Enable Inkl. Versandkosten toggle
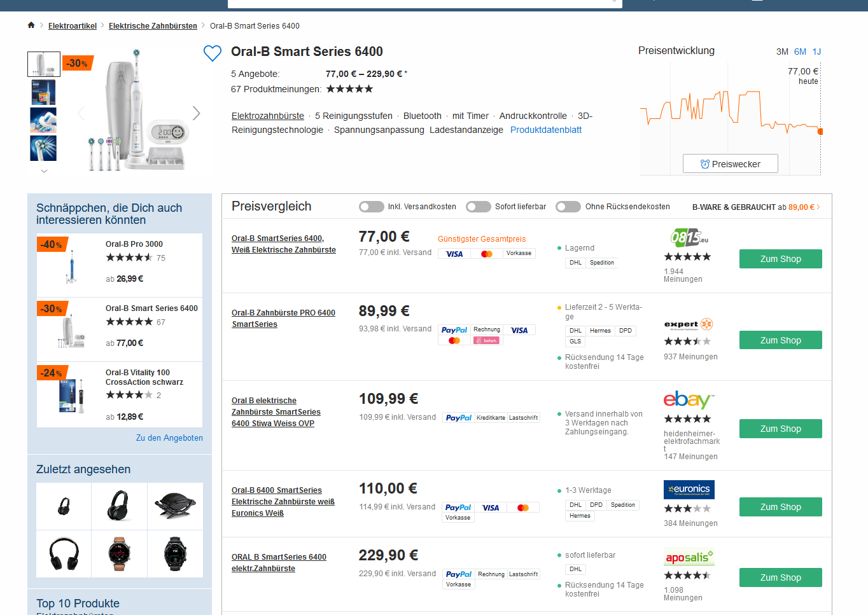The width and height of the screenshot is (868, 615). pyautogui.click(x=372, y=207)
